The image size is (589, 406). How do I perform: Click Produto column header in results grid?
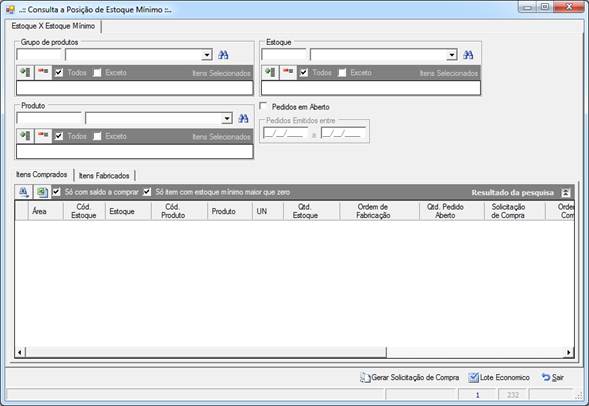(230, 211)
